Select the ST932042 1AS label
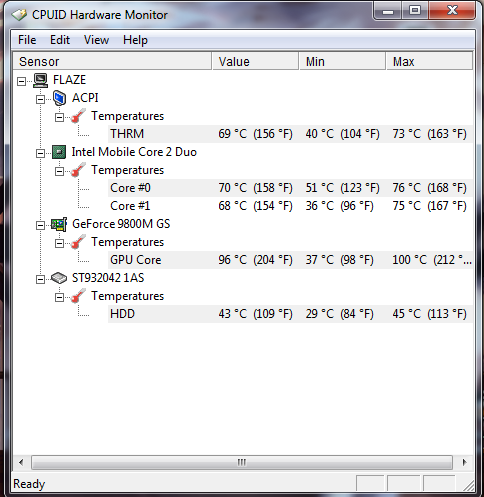The image size is (484, 497). pos(108,278)
